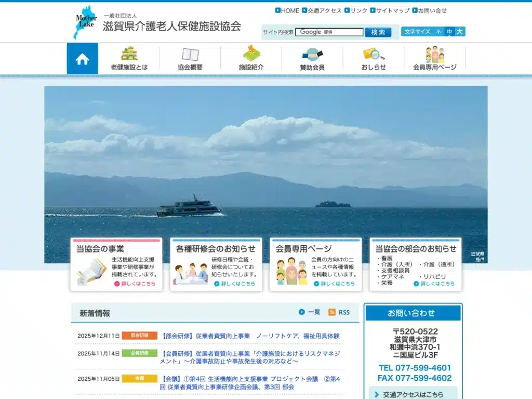This screenshot has height=399, width=532.
Task: Open the 【会議】第4回 プロジェクト会議 news item
Action: click(x=250, y=383)
